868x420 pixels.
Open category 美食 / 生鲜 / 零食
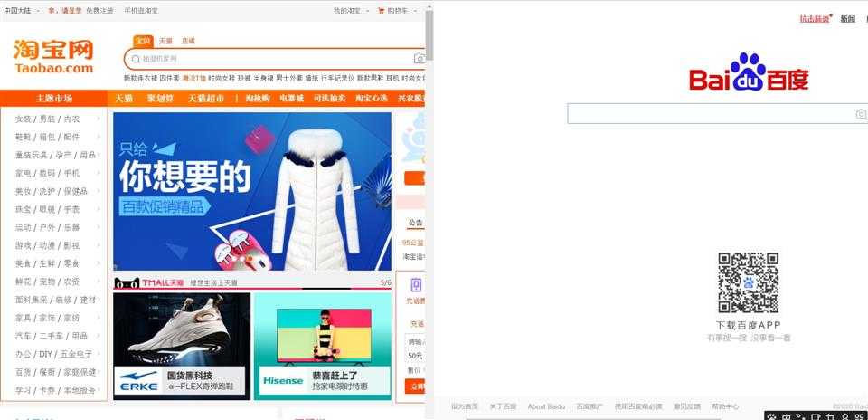coord(48,263)
